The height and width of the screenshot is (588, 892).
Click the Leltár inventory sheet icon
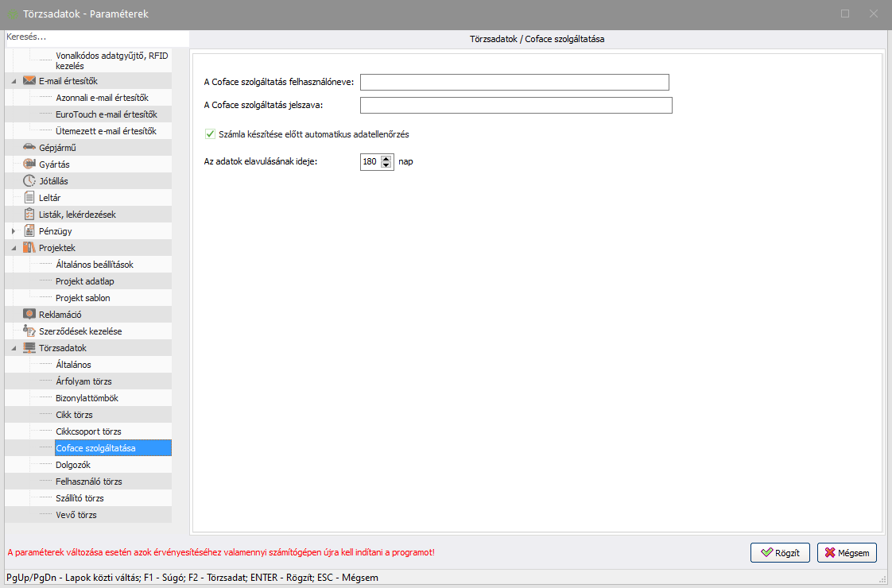coord(29,197)
